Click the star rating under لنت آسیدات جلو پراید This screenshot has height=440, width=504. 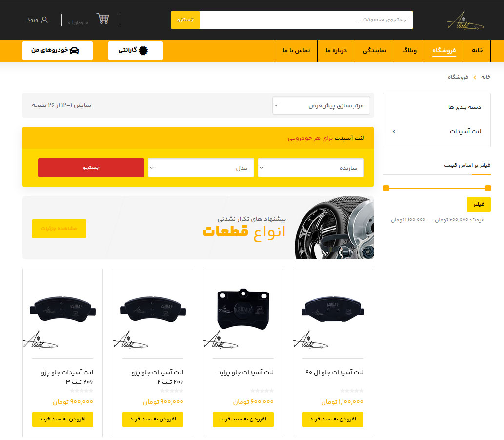(262, 391)
